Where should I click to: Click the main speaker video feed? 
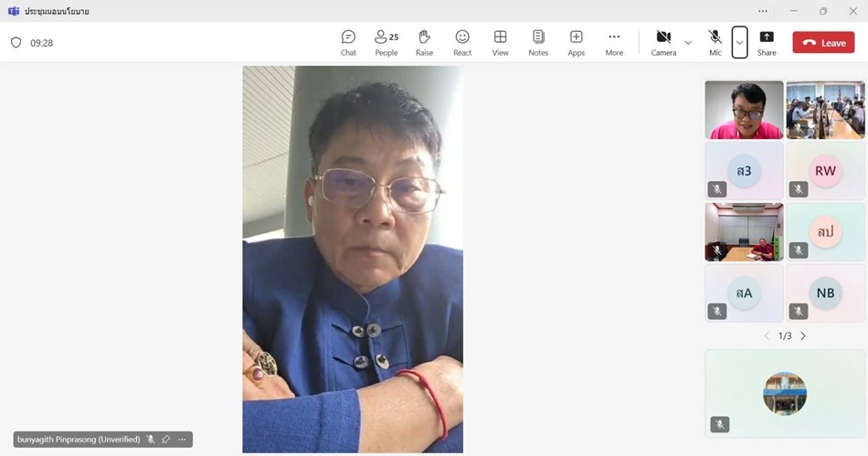pyautogui.click(x=353, y=259)
